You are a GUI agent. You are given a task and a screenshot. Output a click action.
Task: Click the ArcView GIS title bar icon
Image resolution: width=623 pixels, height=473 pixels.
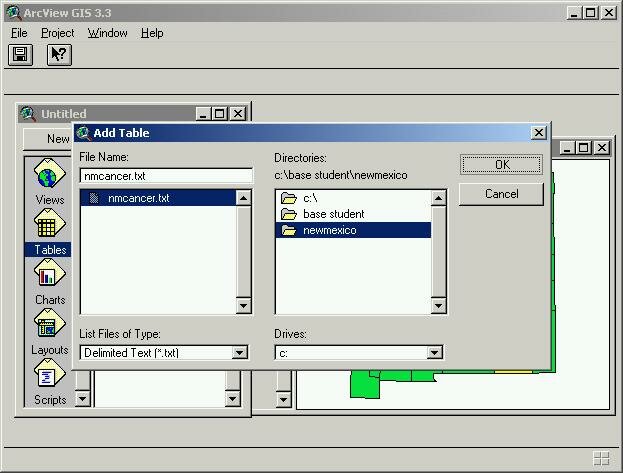[14, 13]
